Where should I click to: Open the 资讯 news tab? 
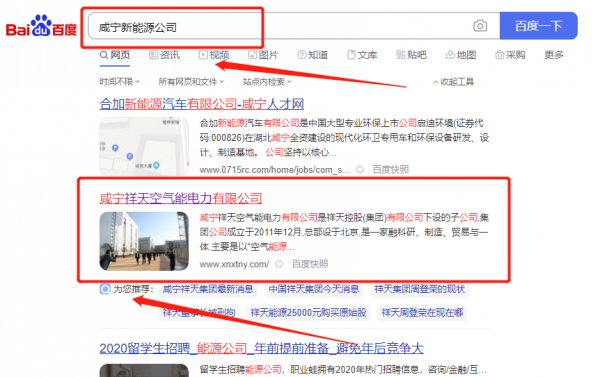click(164, 55)
